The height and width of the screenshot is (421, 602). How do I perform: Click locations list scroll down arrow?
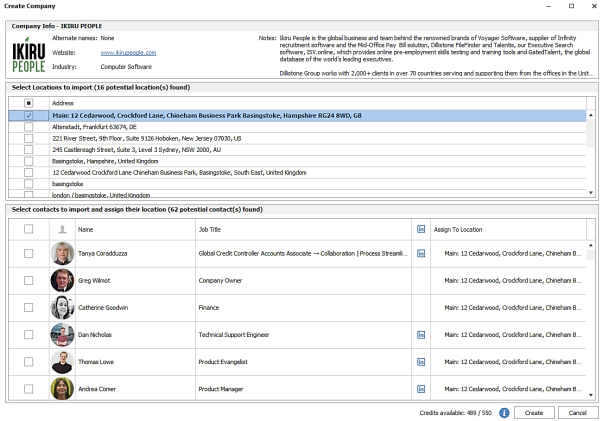tap(591, 193)
